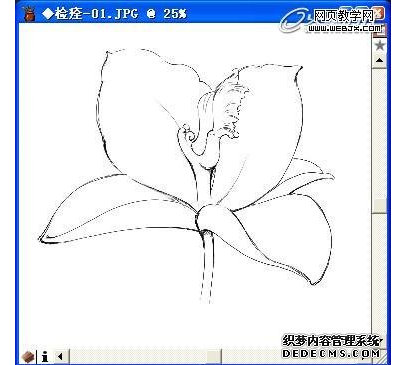Click the vertical scrollbar up arrow
Image resolution: width=398 pixels, height=365 pixels.
pos(380,60)
